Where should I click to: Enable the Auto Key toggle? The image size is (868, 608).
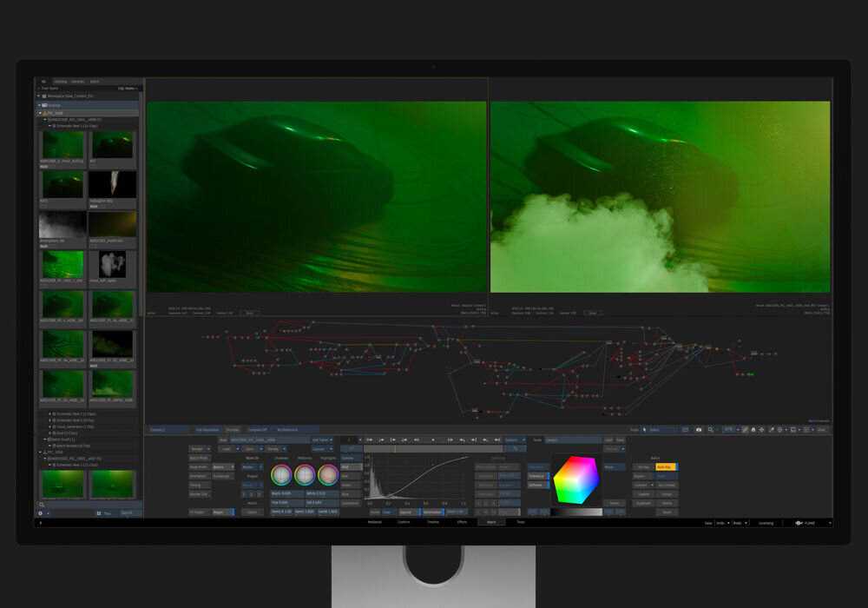coord(665,466)
